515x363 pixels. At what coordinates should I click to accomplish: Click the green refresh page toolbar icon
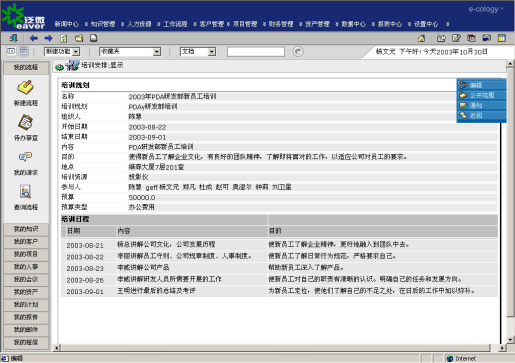click(64, 38)
